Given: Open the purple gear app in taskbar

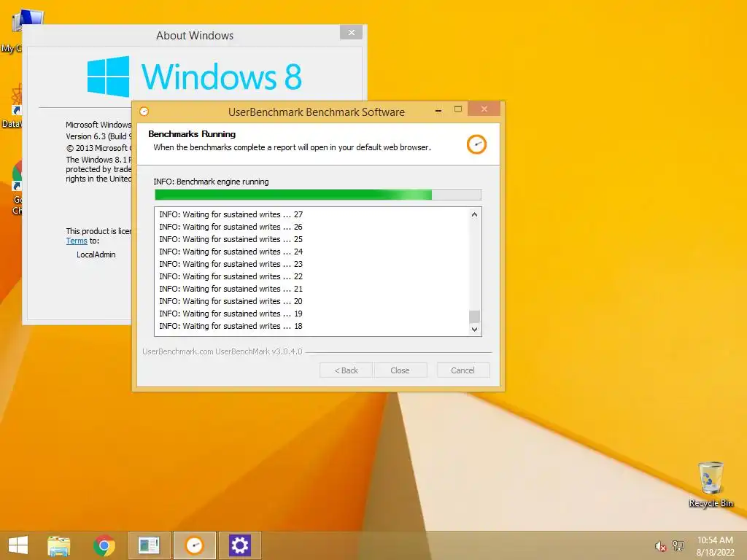Looking at the screenshot, I should (239, 545).
